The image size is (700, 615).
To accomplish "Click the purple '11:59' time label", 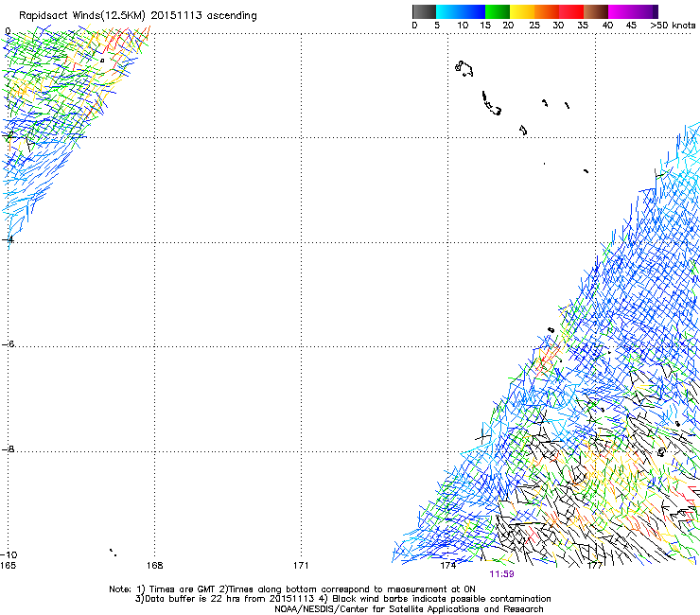I will pyautogui.click(x=501, y=574).
